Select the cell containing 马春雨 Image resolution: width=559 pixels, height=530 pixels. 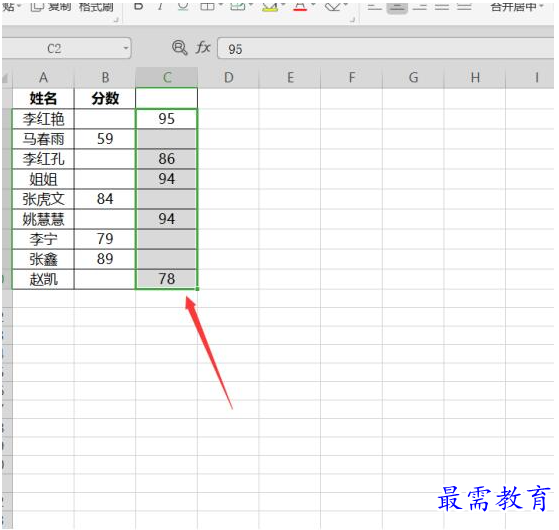pos(43,139)
